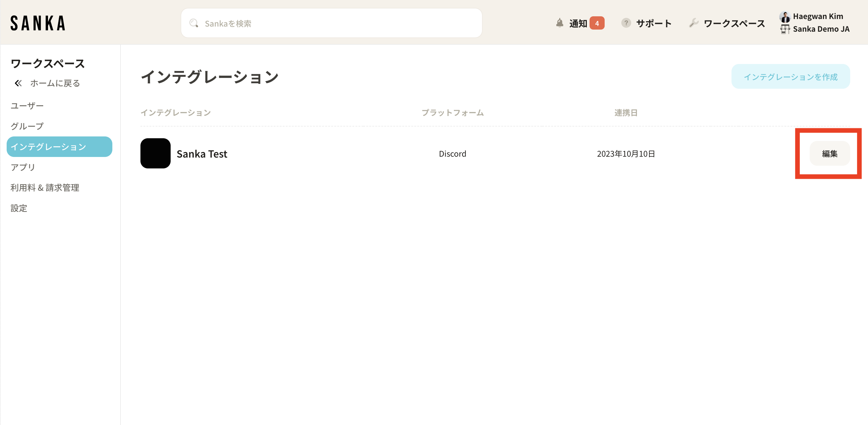Image resolution: width=868 pixels, height=425 pixels.
Task: Click the Sanka Test black app icon
Action: (155, 154)
